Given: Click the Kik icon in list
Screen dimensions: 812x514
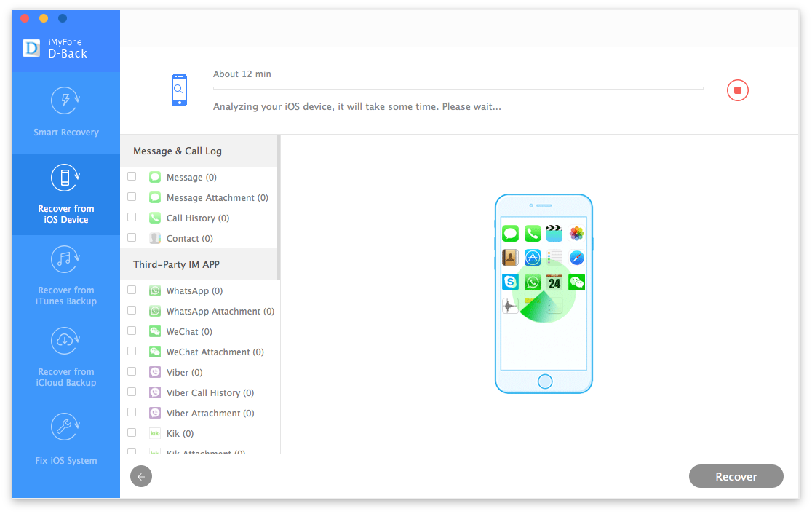Looking at the screenshot, I should click(x=155, y=433).
